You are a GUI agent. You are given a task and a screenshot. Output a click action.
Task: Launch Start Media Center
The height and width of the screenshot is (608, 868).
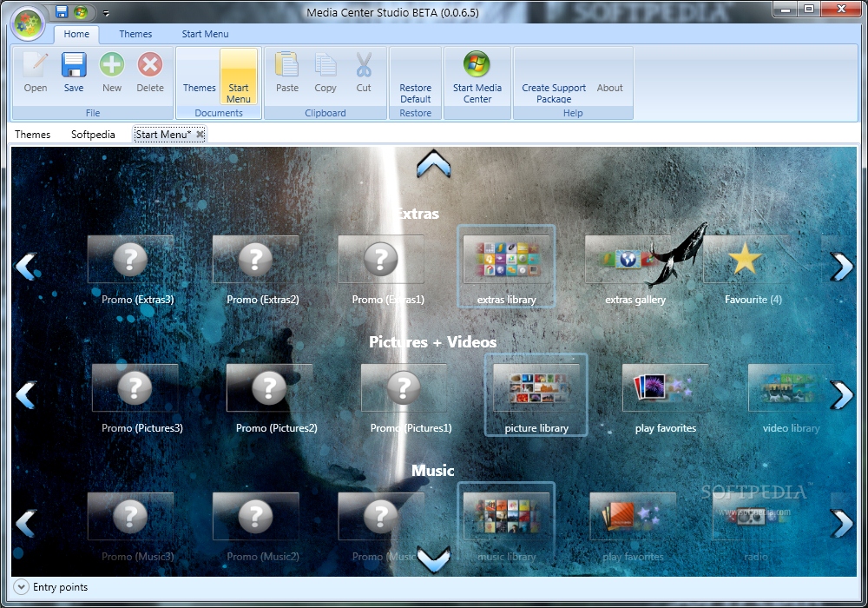tap(477, 77)
